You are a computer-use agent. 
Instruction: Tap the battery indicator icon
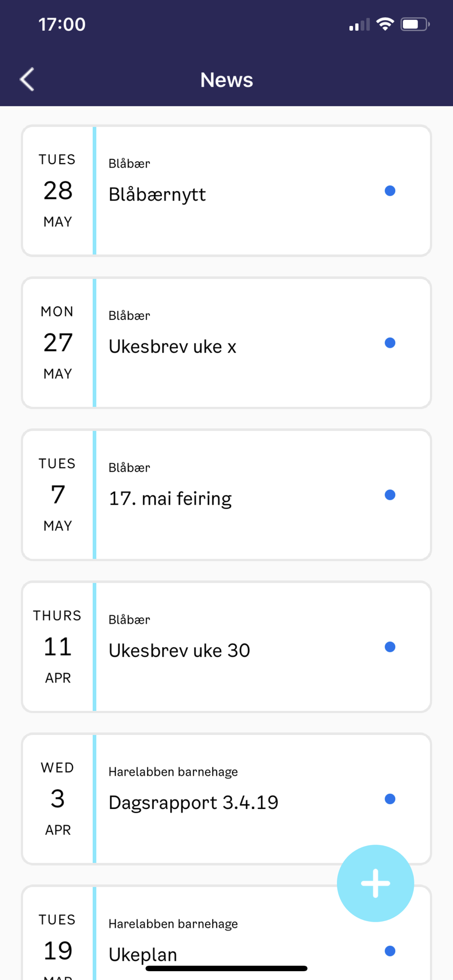coord(415,24)
